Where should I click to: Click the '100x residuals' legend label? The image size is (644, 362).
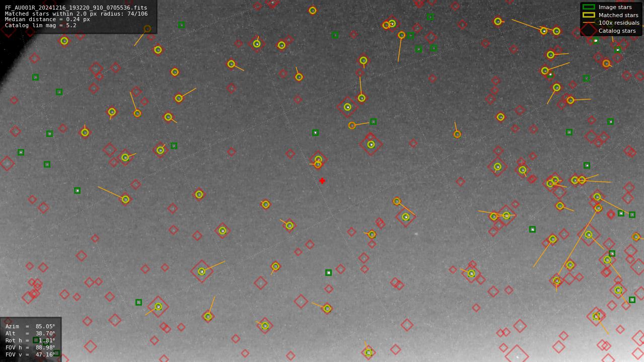tap(619, 23)
